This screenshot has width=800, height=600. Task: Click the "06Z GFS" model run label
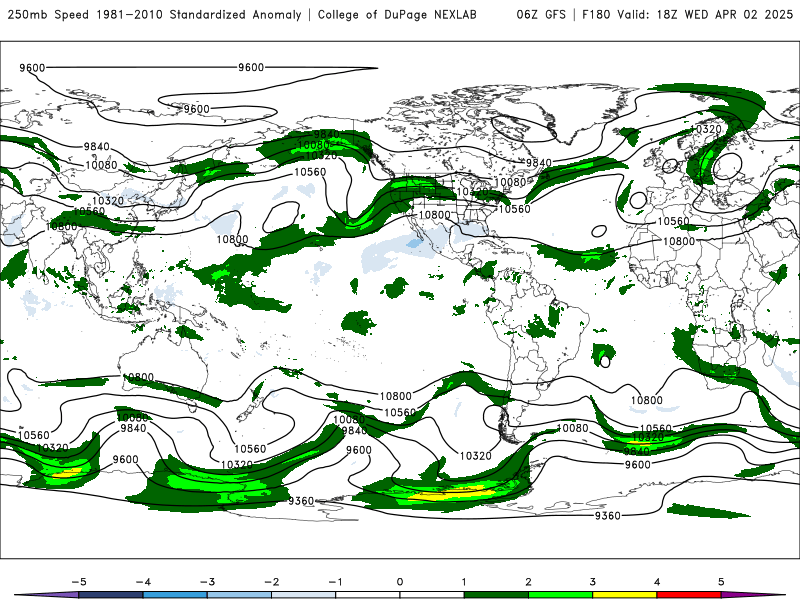click(x=541, y=14)
